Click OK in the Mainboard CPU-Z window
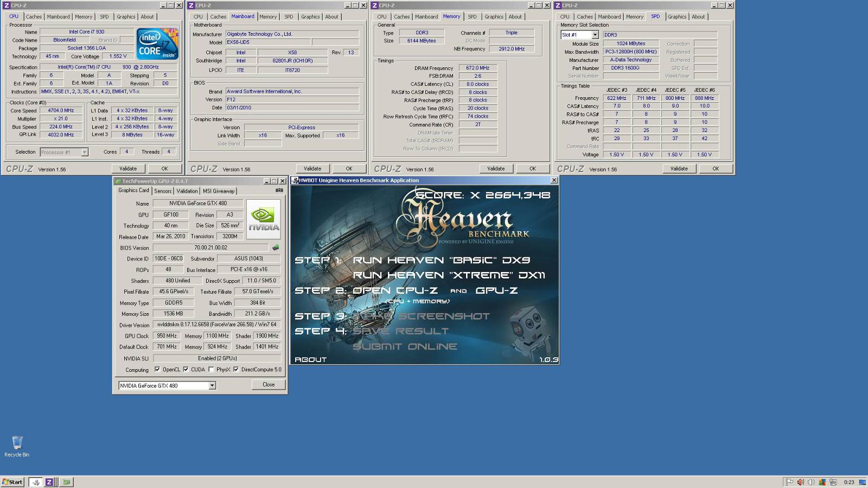The width and height of the screenshot is (868, 488). 349,168
